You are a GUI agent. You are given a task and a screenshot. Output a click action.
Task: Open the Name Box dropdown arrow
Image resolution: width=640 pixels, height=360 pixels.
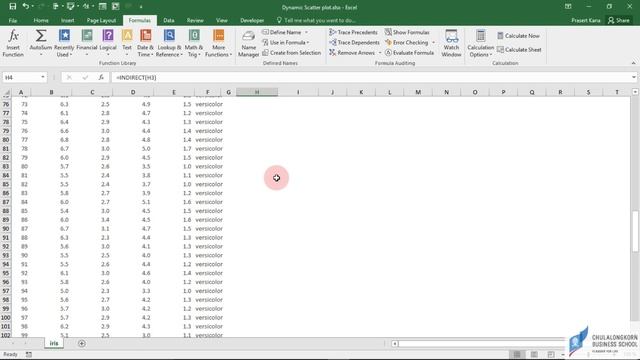[x=43, y=77]
